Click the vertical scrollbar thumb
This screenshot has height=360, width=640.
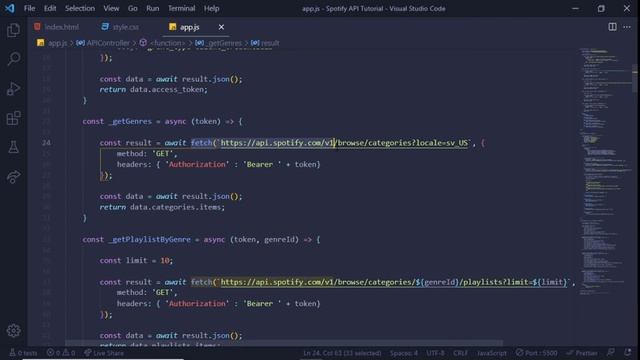coord(635,78)
